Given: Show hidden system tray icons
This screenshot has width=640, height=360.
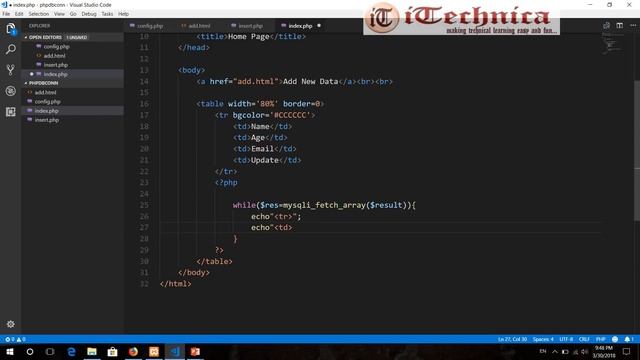Looking at the screenshot, I should pyautogui.click(x=555, y=351).
